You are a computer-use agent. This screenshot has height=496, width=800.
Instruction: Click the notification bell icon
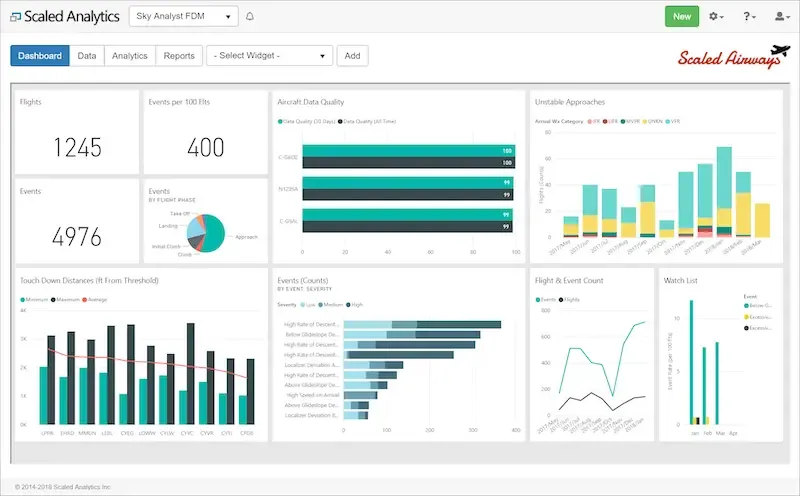point(249,17)
